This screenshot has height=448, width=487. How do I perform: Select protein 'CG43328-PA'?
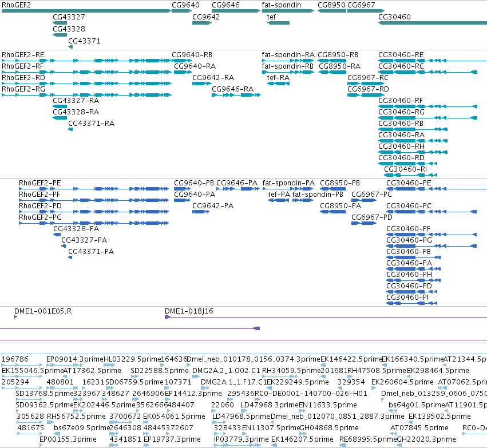pyautogui.click(x=76, y=229)
